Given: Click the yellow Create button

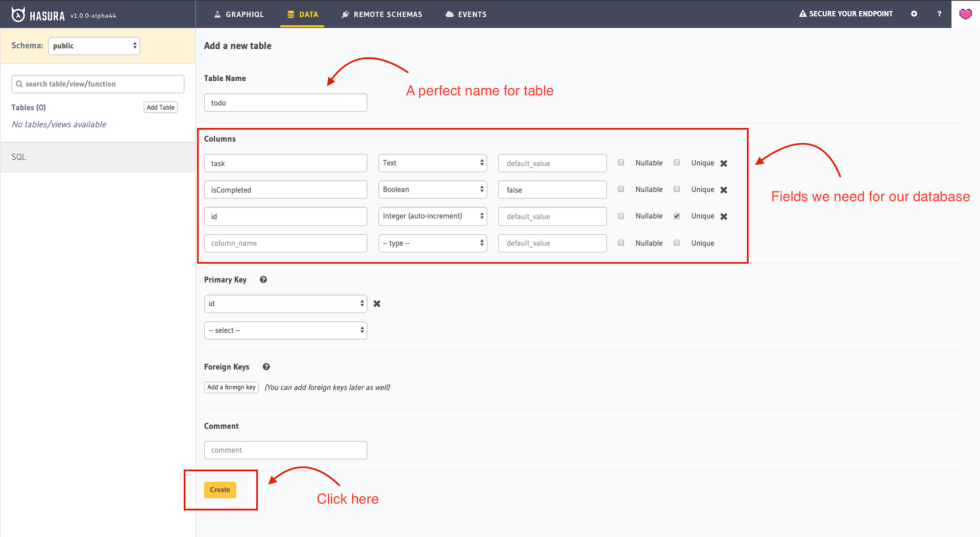Looking at the screenshot, I should (x=220, y=489).
